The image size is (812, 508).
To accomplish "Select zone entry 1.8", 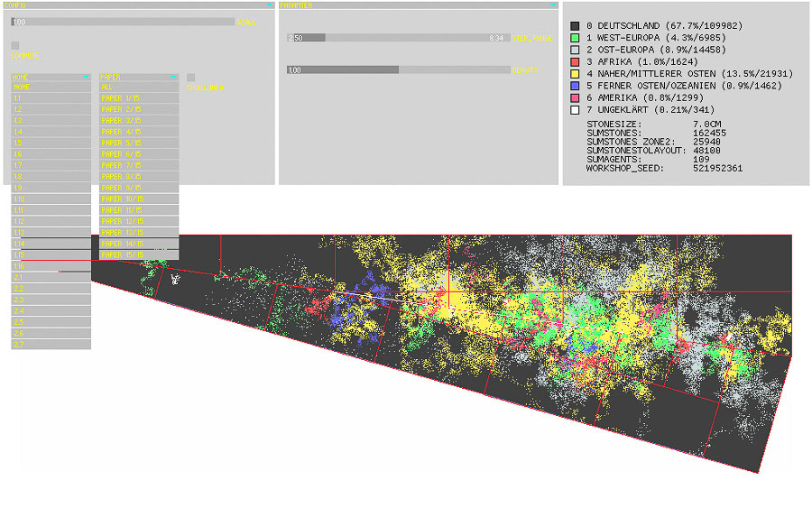I will [x=51, y=177].
